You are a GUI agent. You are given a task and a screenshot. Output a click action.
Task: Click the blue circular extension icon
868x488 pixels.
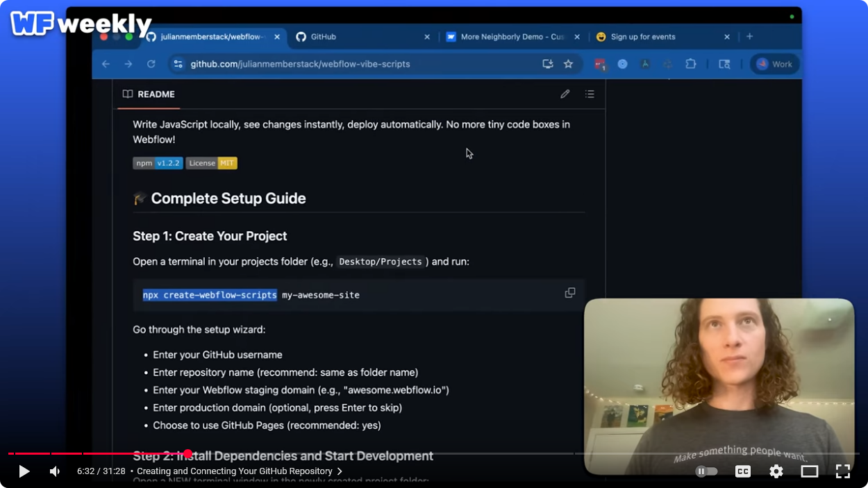[623, 64]
